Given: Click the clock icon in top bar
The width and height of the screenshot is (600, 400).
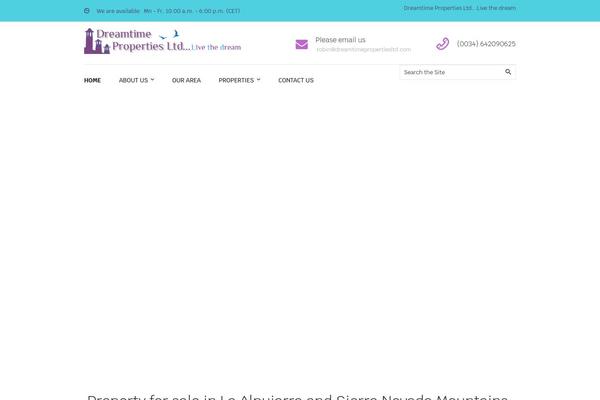Looking at the screenshot, I should [x=87, y=11].
